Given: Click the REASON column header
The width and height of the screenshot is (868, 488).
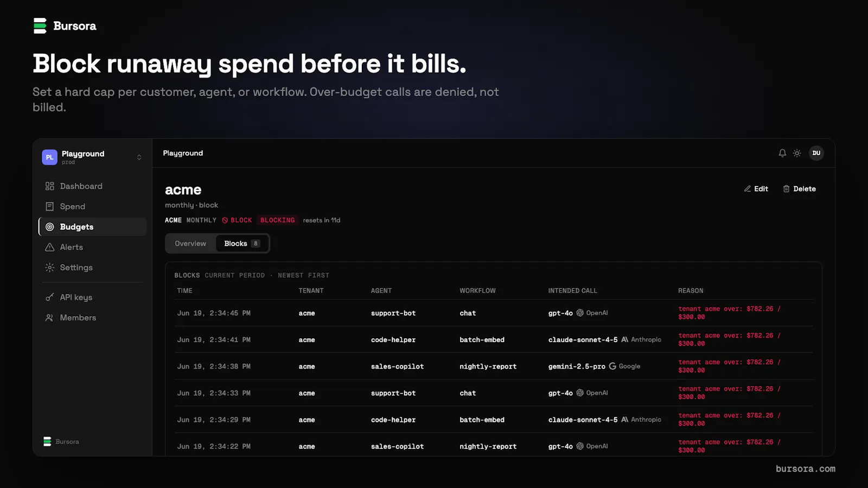Looking at the screenshot, I should [691, 291].
